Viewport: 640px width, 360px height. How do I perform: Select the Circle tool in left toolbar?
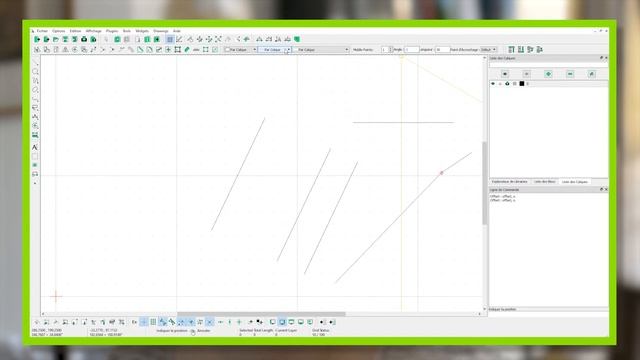coord(36,72)
